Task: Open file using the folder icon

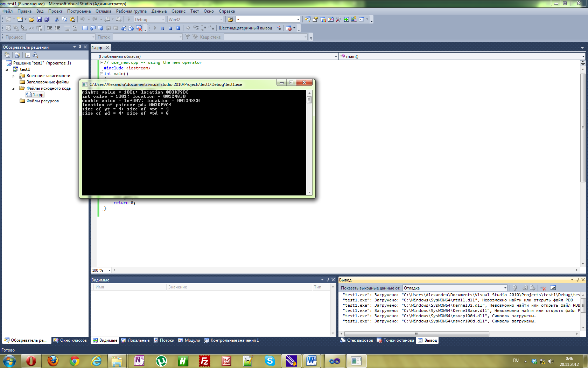Action: pos(31,19)
